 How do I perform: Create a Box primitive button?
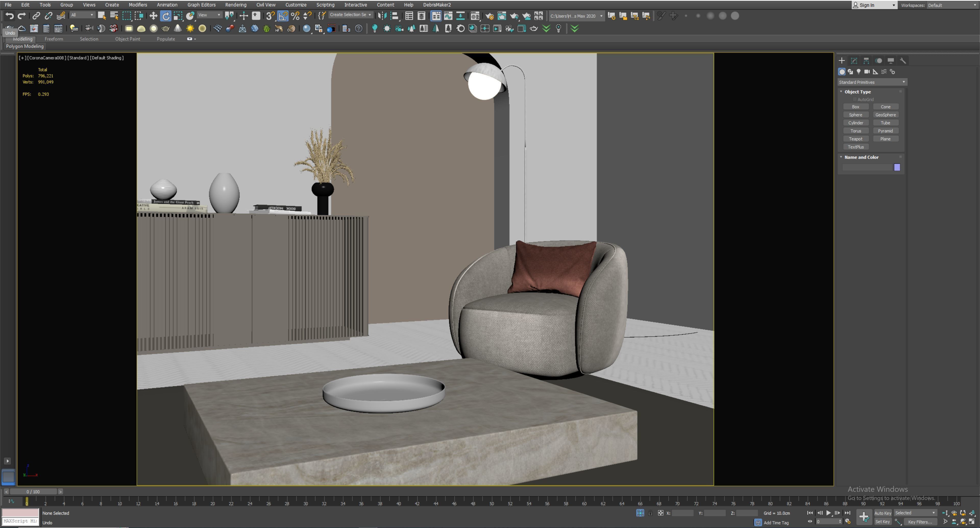pyautogui.click(x=856, y=107)
